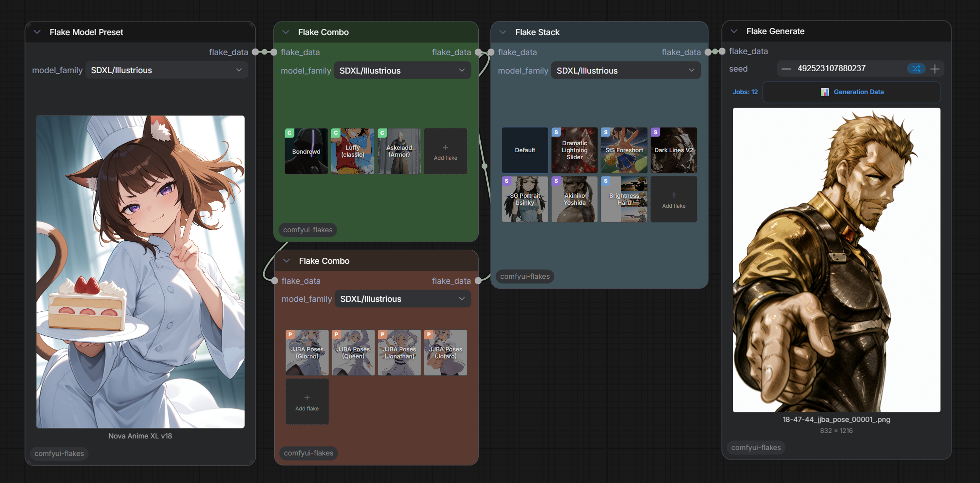Collapse the Flake Generate node
This screenshot has height=483, width=980.
734,31
